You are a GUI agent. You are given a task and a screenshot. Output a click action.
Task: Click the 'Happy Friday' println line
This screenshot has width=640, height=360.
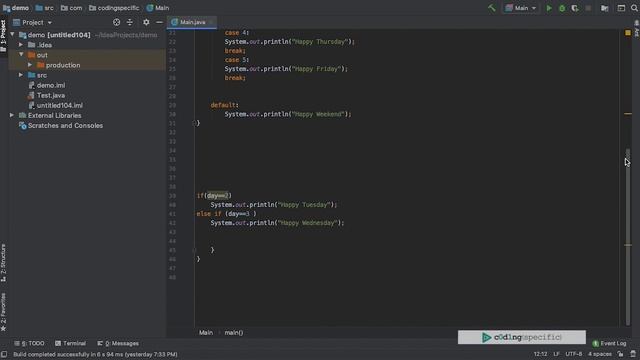pos(286,69)
